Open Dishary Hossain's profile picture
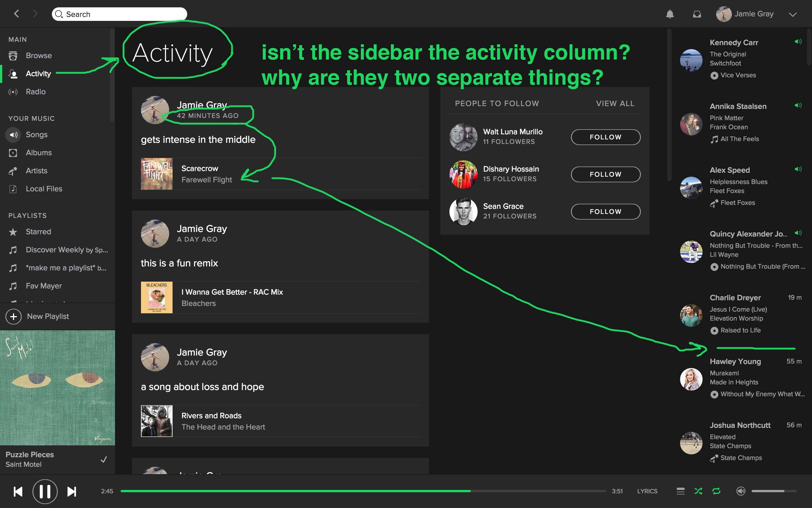This screenshot has width=812, height=508. point(464,174)
